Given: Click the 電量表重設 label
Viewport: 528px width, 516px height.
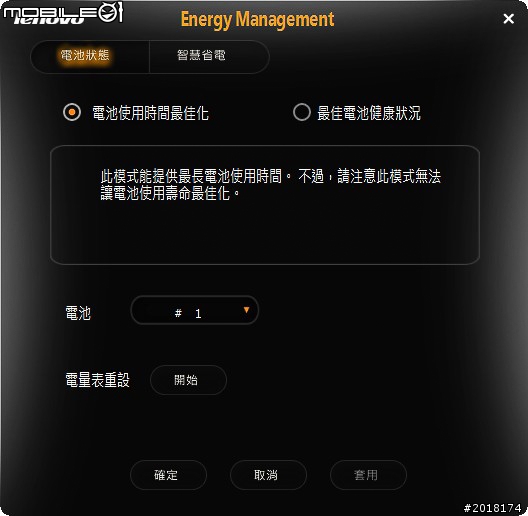Looking at the screenshot, I should point(97,380).
